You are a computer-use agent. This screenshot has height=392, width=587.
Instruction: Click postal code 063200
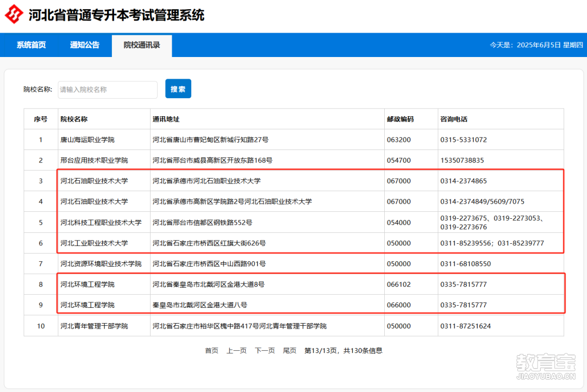399,140
